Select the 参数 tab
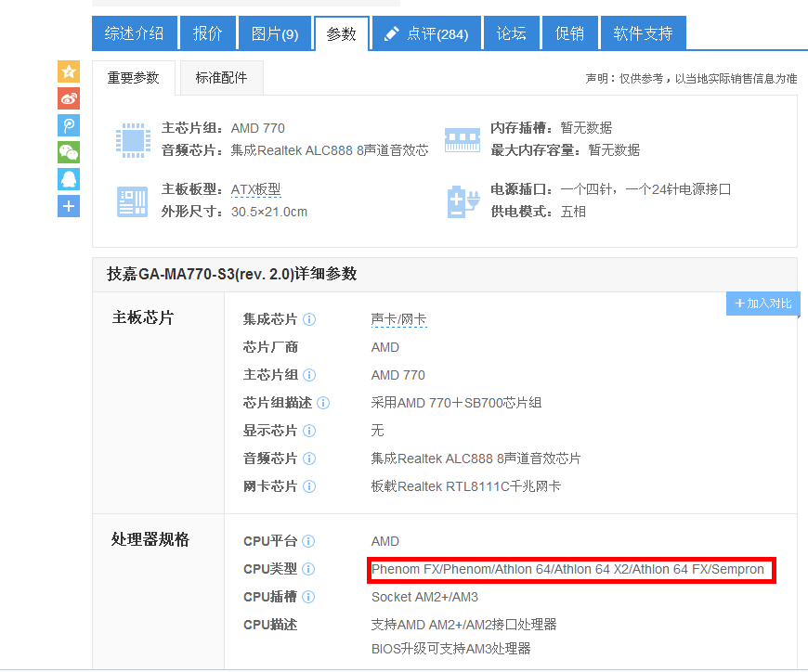808x672 pixels. 342,34
